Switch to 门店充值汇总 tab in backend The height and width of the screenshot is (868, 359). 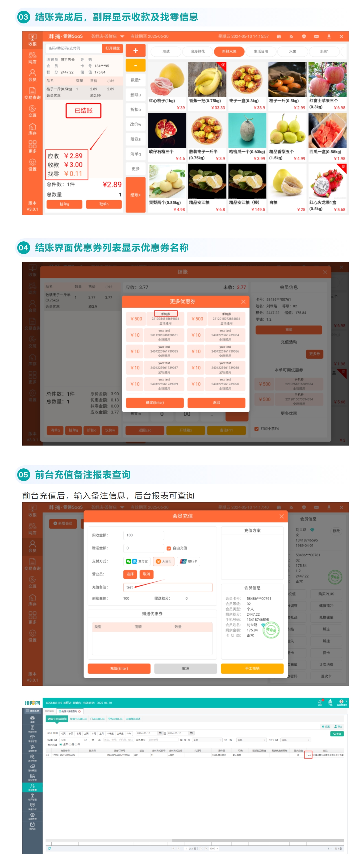pyautogui.click(x=97, y=719)
